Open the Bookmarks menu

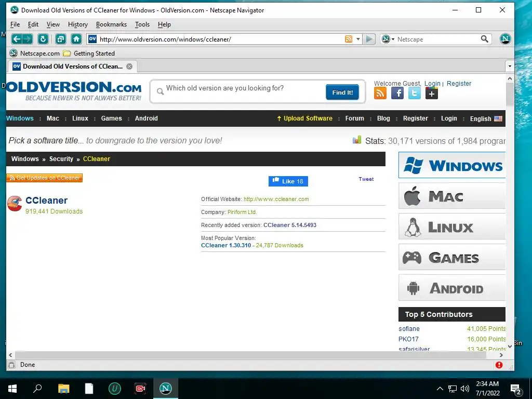coord(111,24)
